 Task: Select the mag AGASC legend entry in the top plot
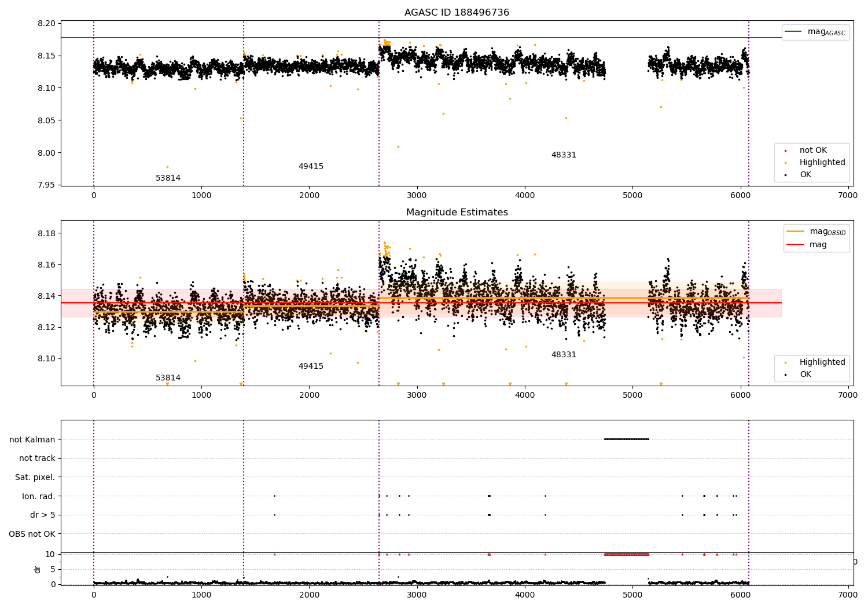(815, 32)
